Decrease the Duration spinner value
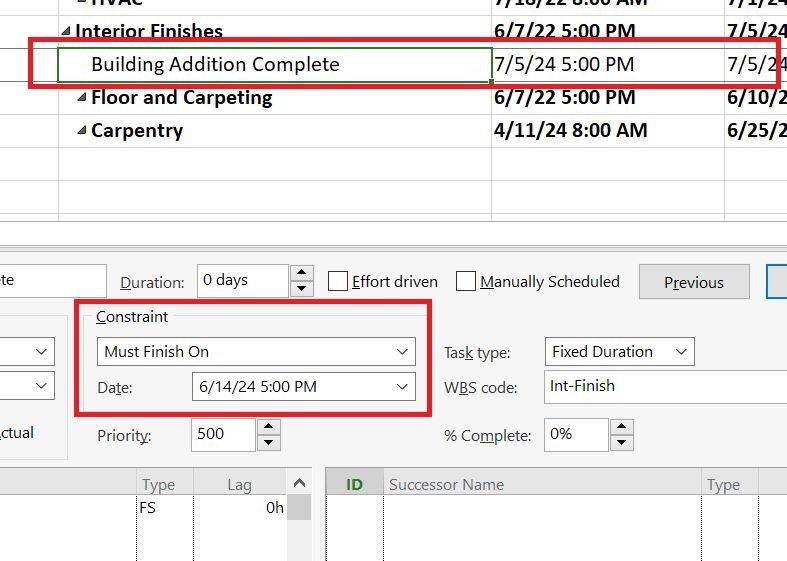The image size is (787, 561). point(301,288)
